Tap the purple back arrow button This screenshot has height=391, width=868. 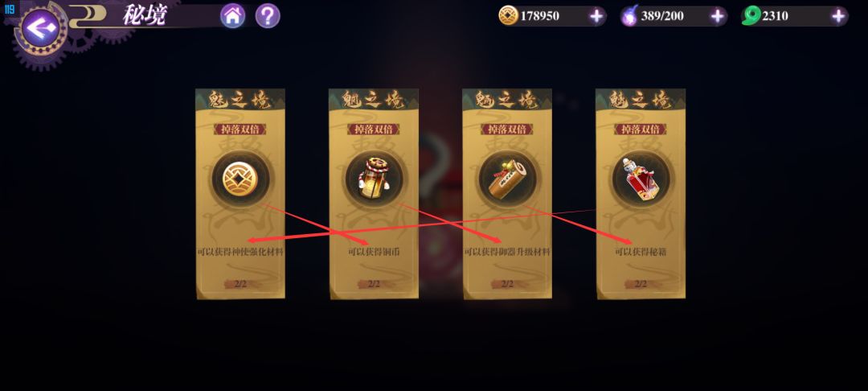pos(40,27)
